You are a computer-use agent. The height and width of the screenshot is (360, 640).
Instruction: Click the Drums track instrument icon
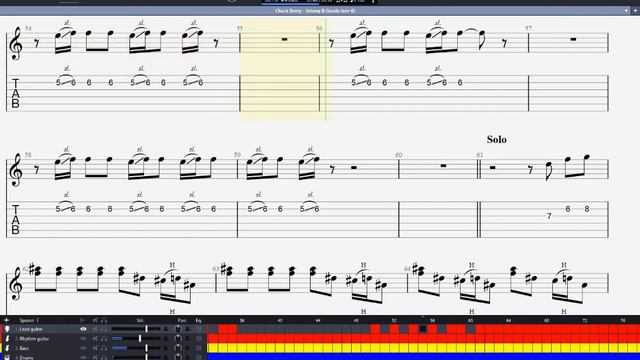coord(7,357)
